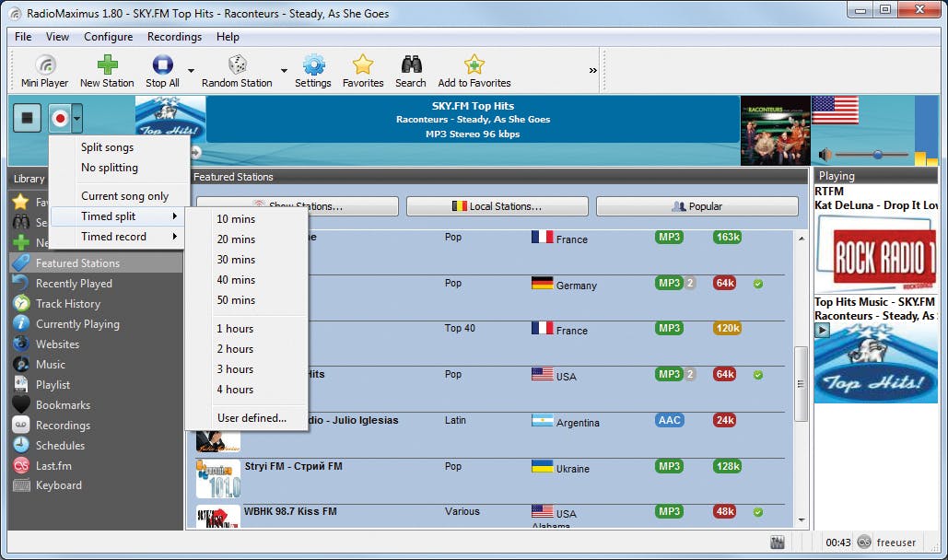
Task: Open Track History in library
Action: click(96, 304)
